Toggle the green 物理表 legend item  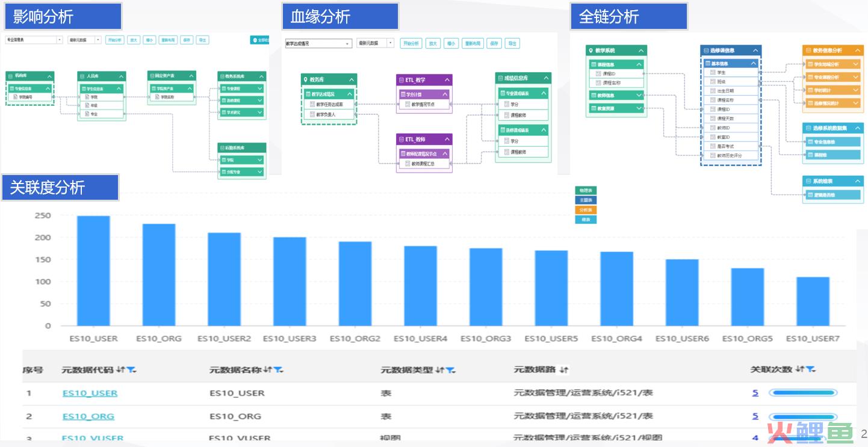click(585, 191)
